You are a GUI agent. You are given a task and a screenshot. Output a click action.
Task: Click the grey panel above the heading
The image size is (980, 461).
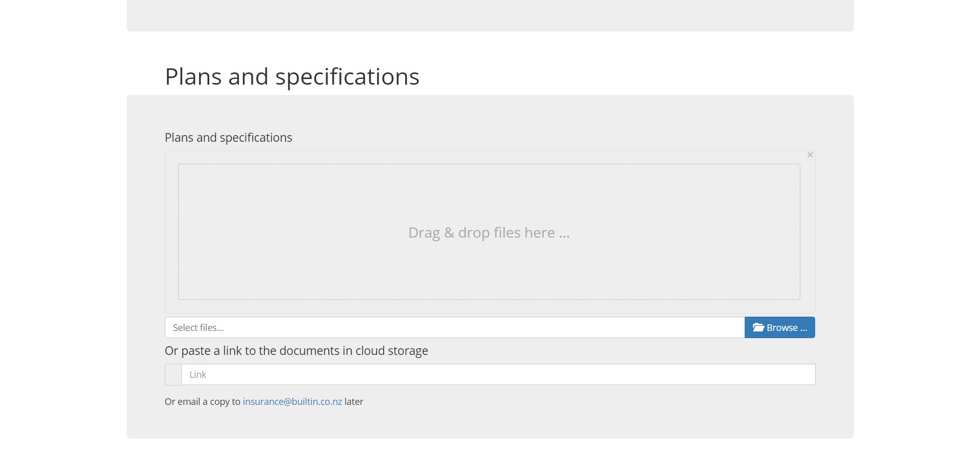pos(490,15)
